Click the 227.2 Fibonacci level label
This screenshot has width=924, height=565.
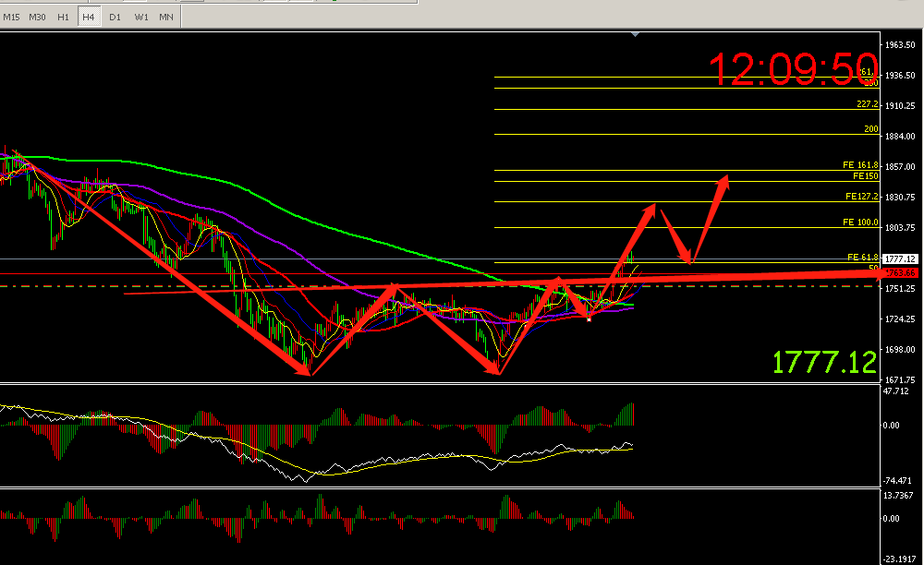[x=868, y=104]
